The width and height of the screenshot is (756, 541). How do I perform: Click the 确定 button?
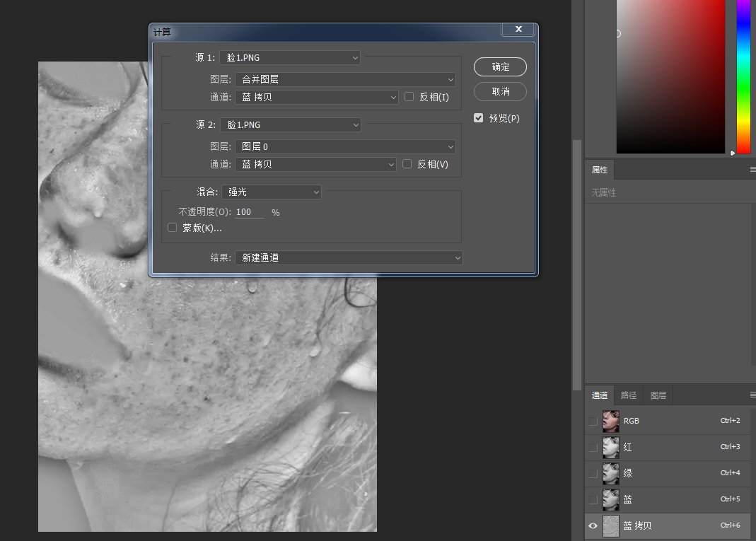(500, 66)
